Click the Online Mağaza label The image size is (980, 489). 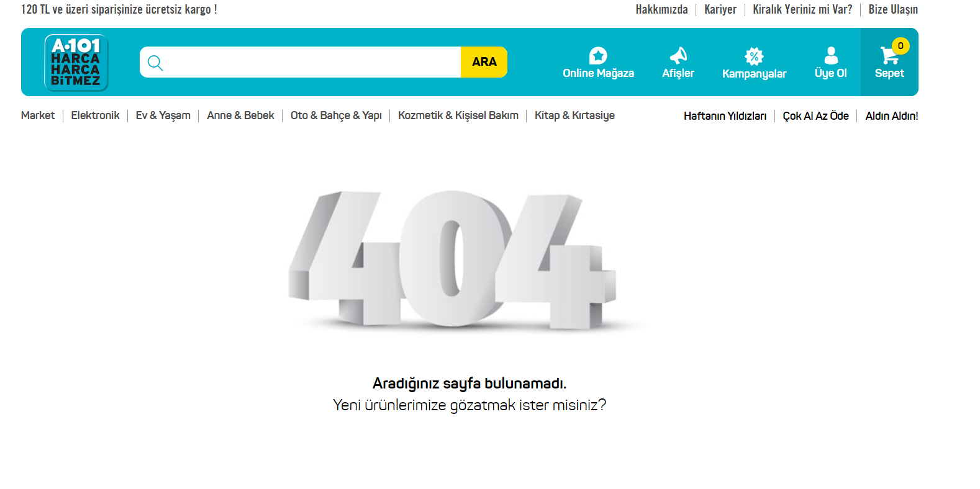[x=598, y=73]
